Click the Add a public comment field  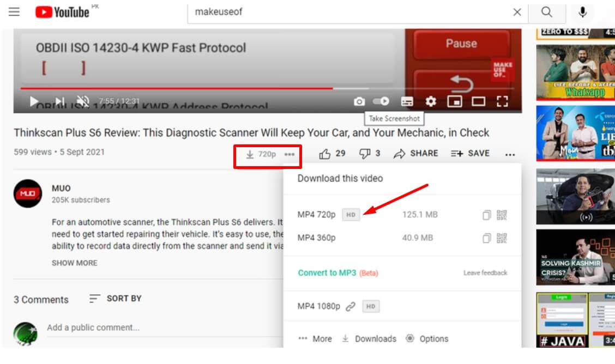pyautogui.click(x=165, y=327)
